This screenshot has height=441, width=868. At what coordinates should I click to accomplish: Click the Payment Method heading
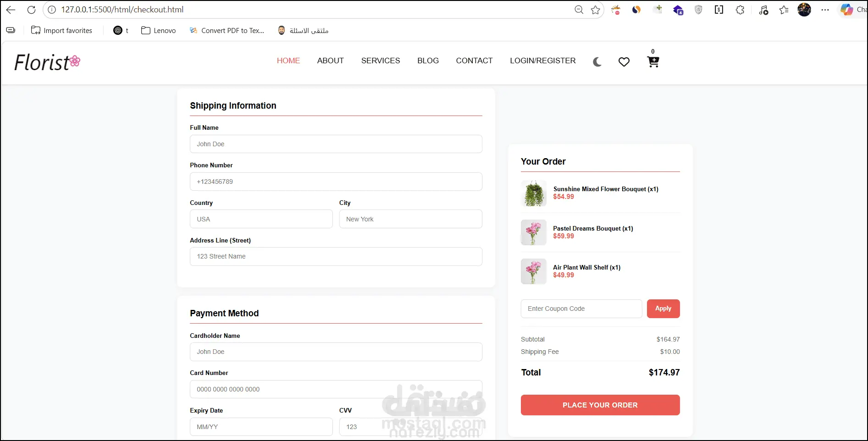point(224,313)
